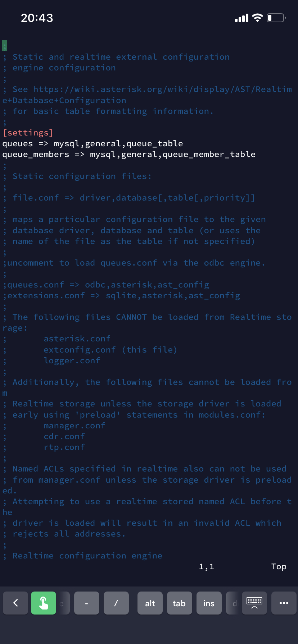Tap the 20:43 clock in the status bar
The image size is (298, 644).
[37, 18]
